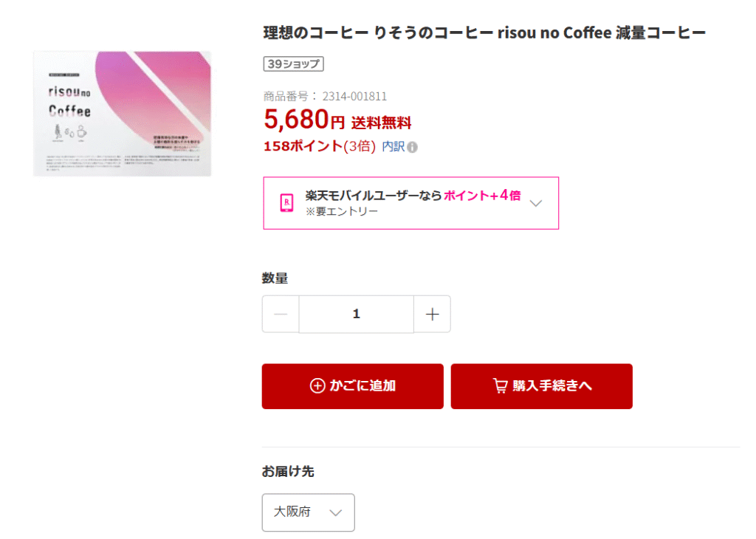Click the ※要エントリー note

[x=342, y=212]
